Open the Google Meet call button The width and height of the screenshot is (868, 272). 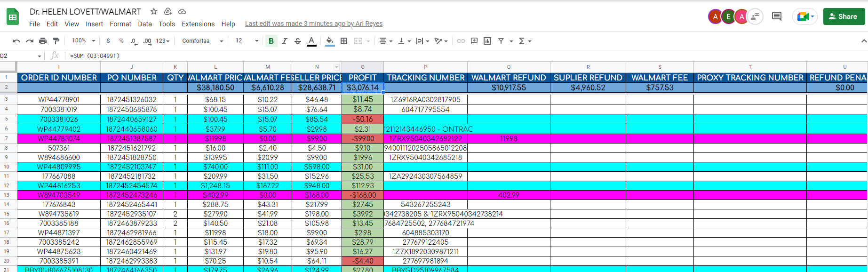[x=805, y=16]
